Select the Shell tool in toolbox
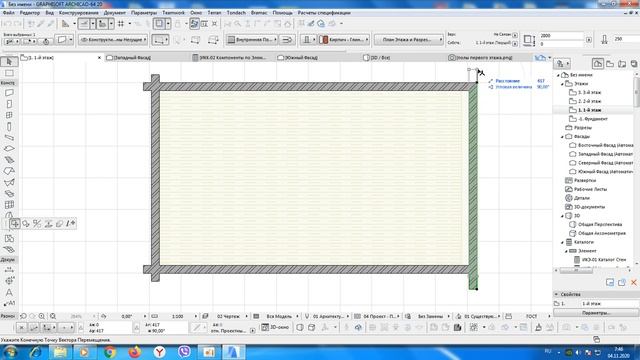The height and width of the screenshot is (360, 640). pyautogui.click(x=9, y=182)
